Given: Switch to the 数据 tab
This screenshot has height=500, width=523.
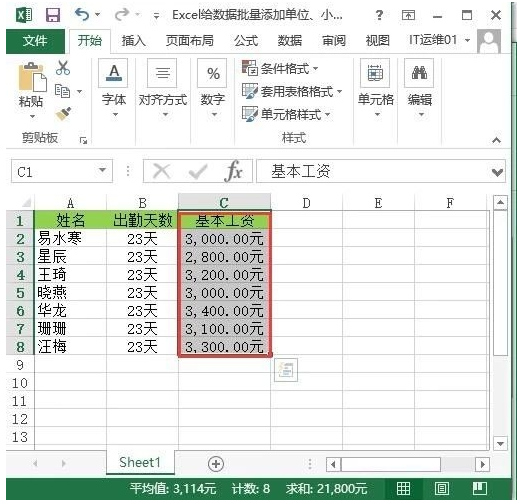Looking at the screenshot, I should 290,41.
